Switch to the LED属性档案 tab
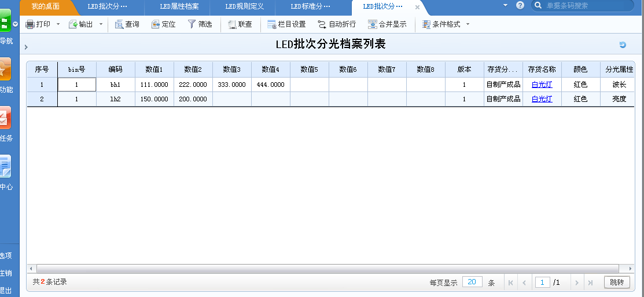 179,6
